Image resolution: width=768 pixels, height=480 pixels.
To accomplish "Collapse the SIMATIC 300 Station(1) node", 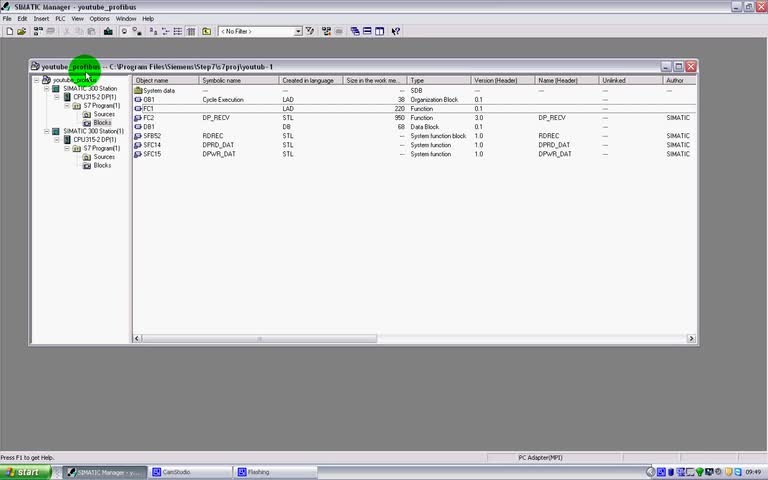I will [47, 131].
